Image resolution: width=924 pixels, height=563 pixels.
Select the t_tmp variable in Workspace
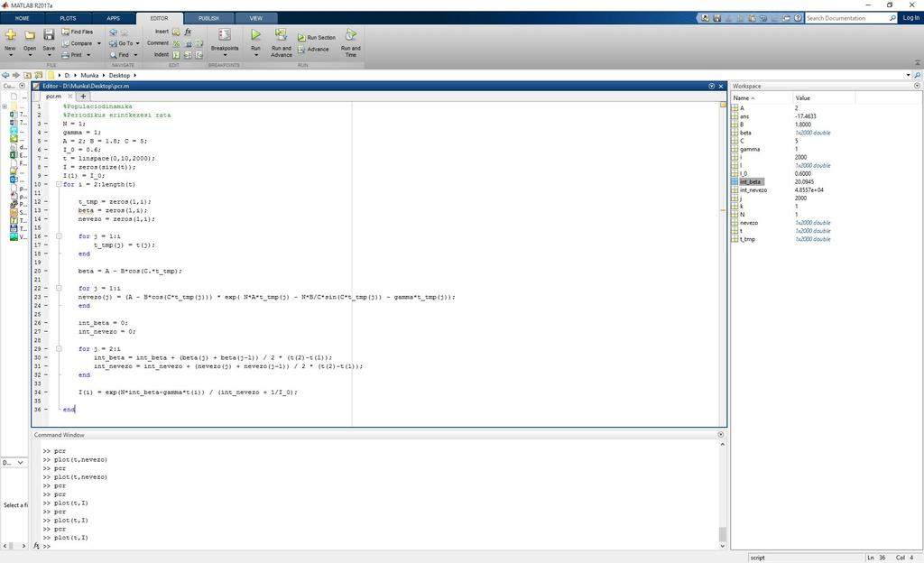click(747, 239)
